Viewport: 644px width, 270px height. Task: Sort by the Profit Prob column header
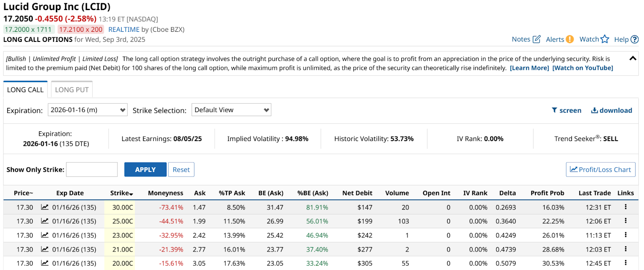coord(547,193)
